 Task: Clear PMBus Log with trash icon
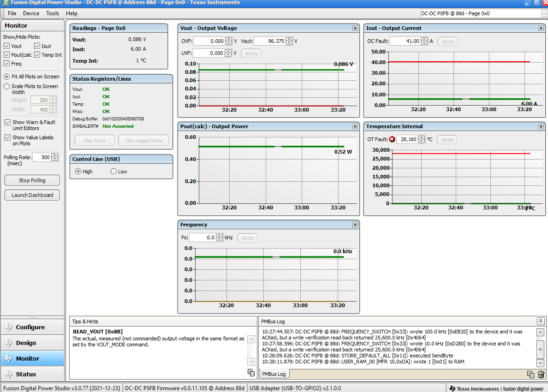click(x=541, y=374)
